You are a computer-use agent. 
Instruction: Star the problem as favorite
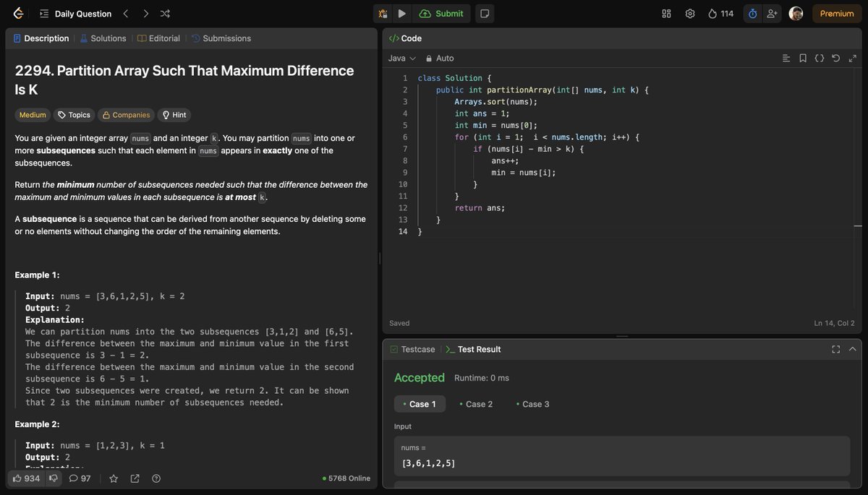[114, 478]
